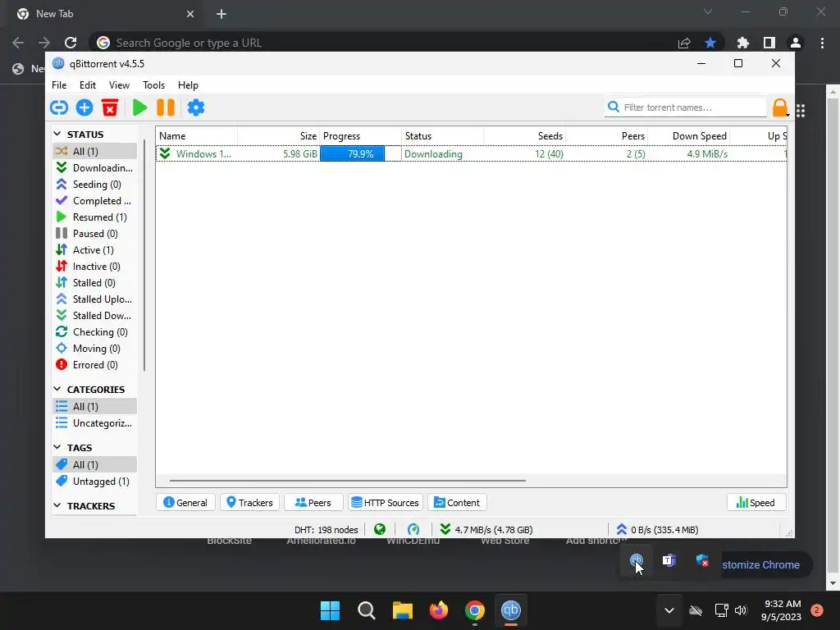Open Chrome's tab search dropdown arrow
This screenshot has width=840, height=630.
point(708,11)
